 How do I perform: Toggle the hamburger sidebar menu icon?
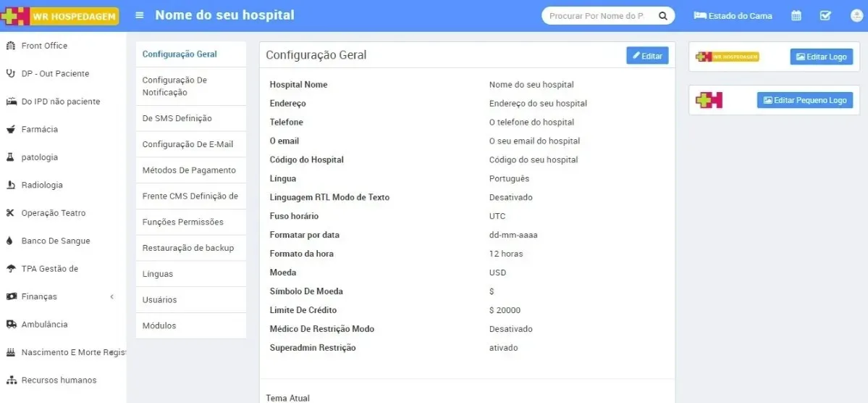pos(140,15)
